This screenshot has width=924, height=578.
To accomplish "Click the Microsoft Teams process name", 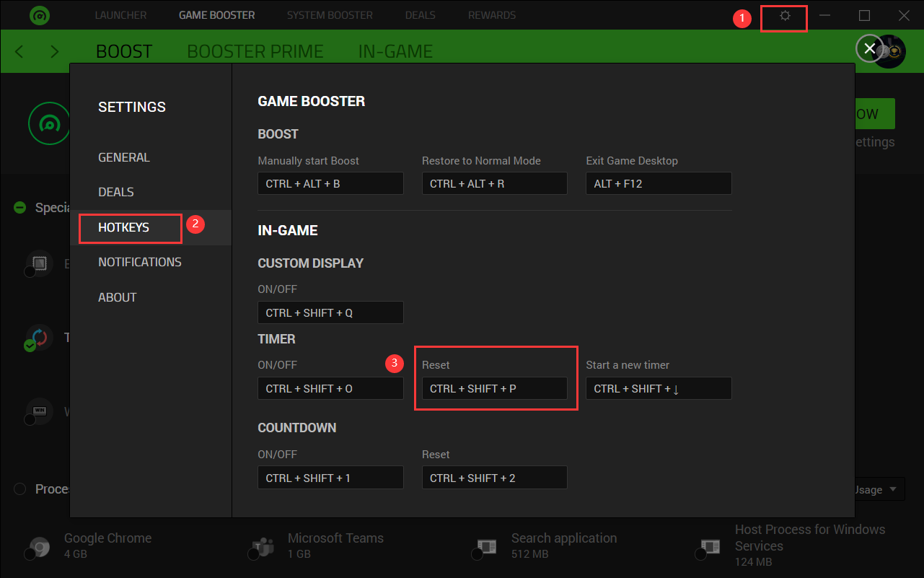I will 335,538.
